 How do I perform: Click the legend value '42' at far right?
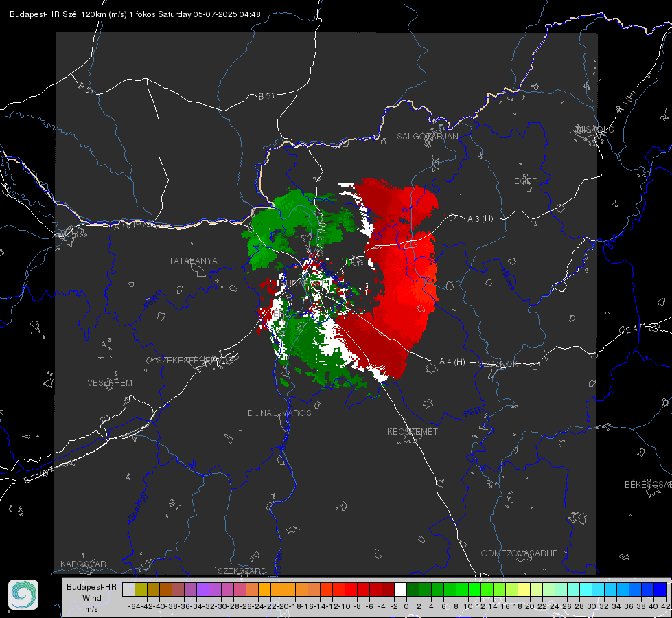click(666, 606)
